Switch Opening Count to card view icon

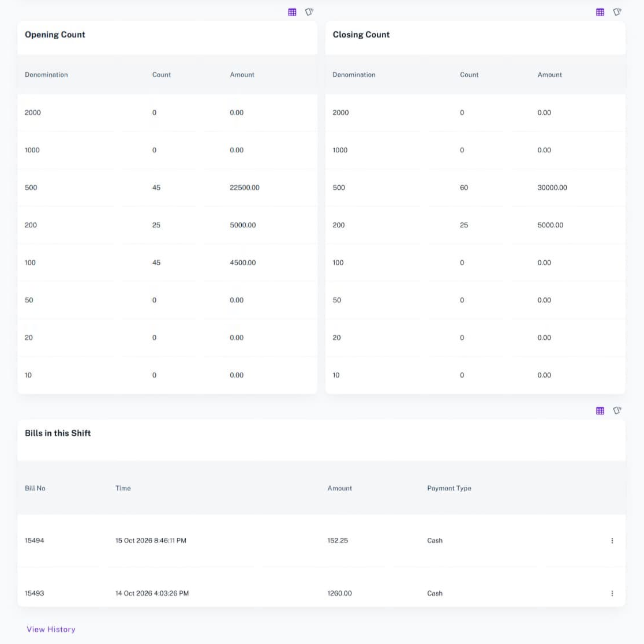[x=309, y=12]
